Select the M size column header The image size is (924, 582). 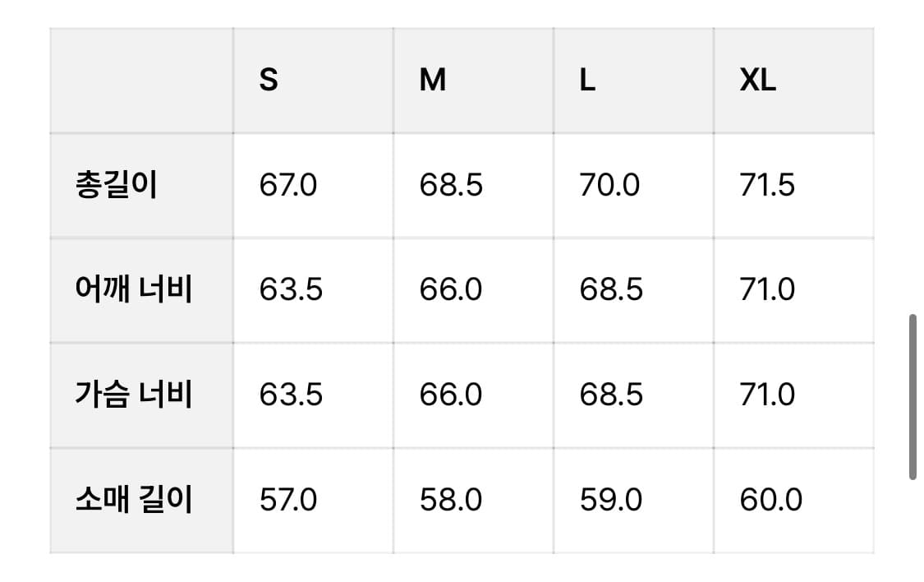coord(433,81)
